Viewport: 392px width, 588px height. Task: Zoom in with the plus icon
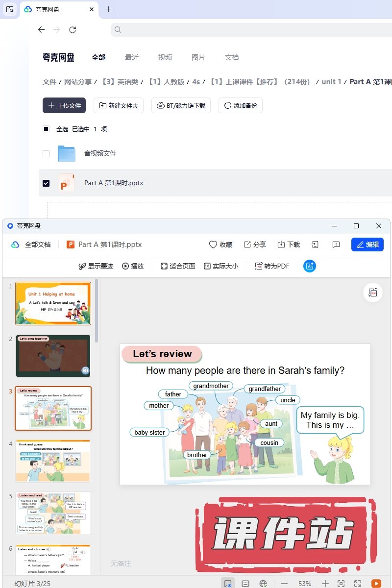coord(325,583)
